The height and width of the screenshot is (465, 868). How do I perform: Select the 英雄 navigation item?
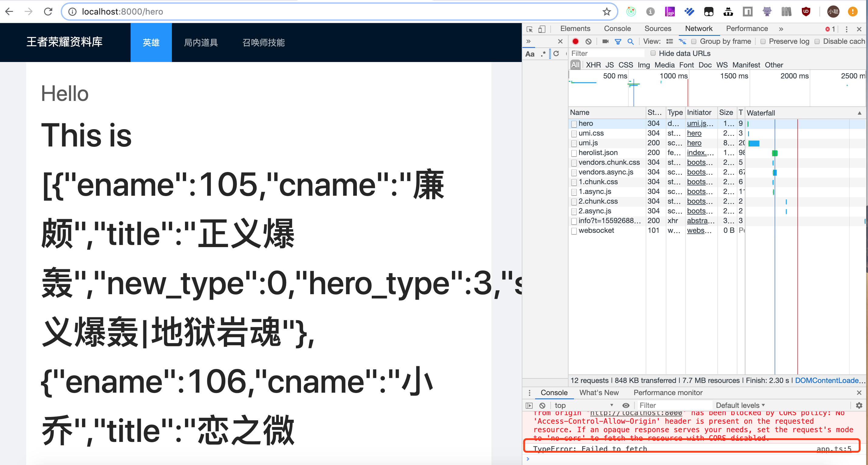(x=151, y=43)
